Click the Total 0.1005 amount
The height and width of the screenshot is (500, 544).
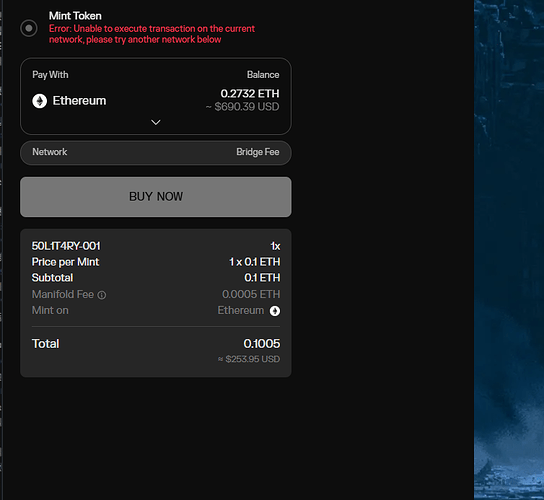click(262, 344)
